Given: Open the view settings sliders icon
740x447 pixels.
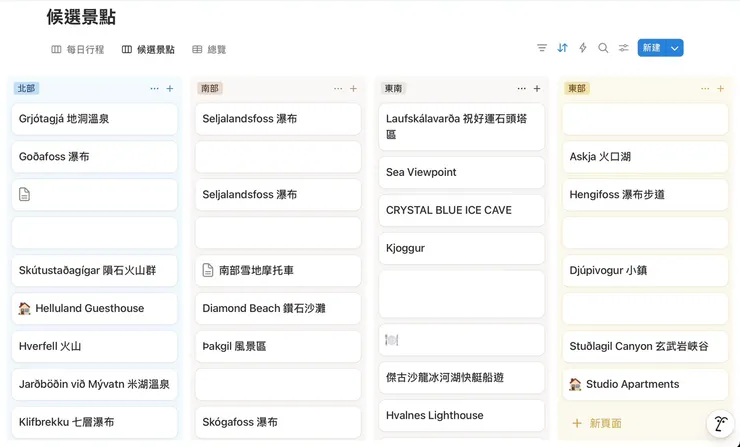Looking at the screenshot, I should pyautogui.click(x=624, y=48).
